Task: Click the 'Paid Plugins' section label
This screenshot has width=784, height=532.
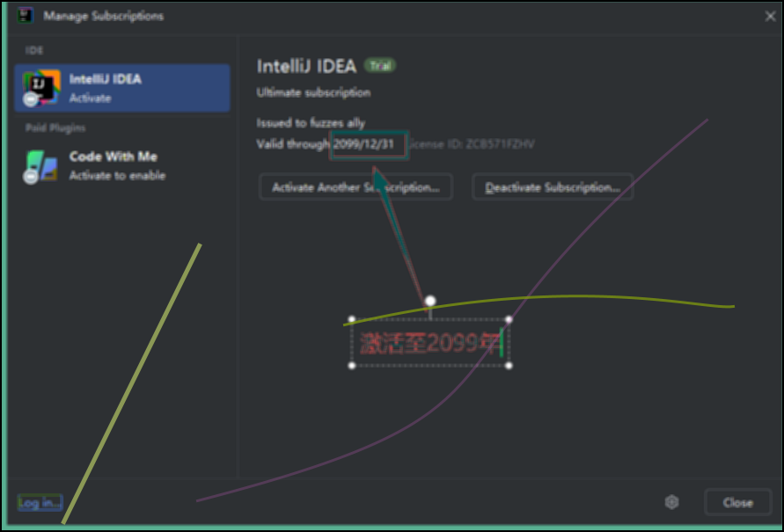Action: [55, 128]
